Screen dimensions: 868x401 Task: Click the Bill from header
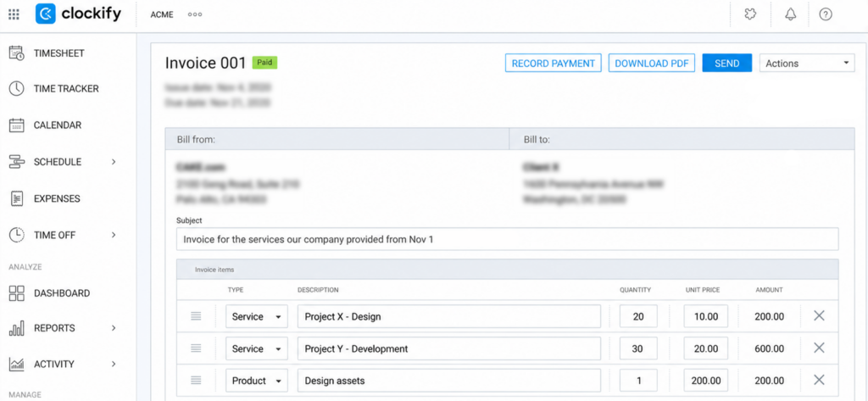(196, 140)
